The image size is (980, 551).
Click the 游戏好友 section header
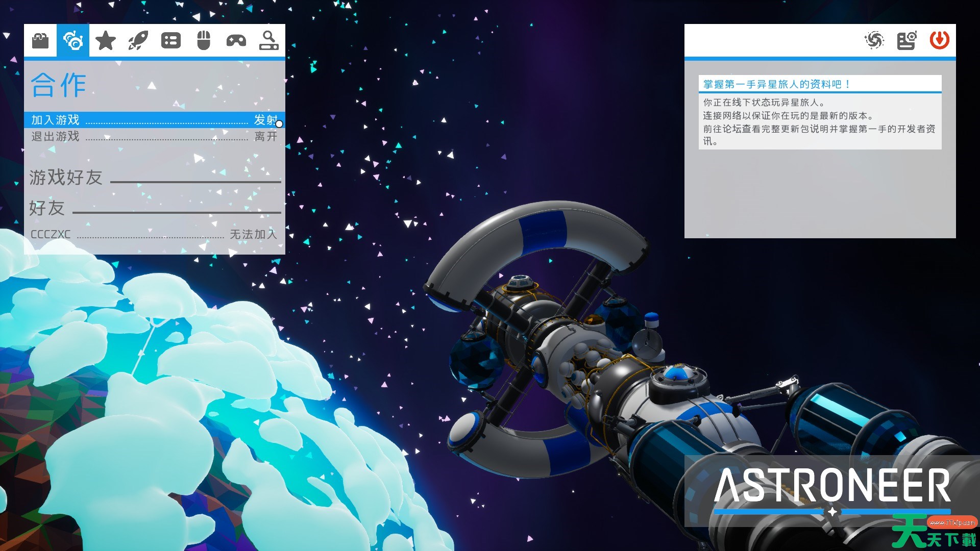(x=66, y=178)
